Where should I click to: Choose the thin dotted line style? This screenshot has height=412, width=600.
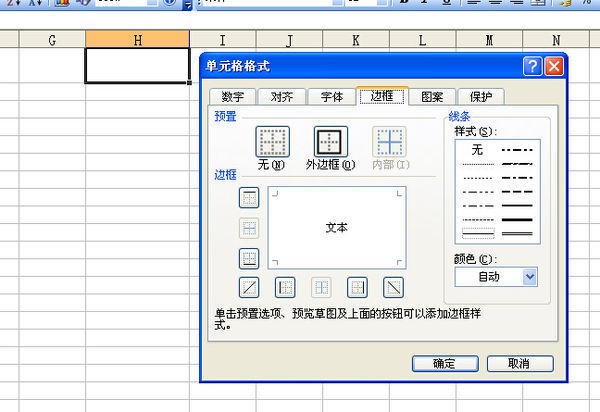[x=478, y=178]
